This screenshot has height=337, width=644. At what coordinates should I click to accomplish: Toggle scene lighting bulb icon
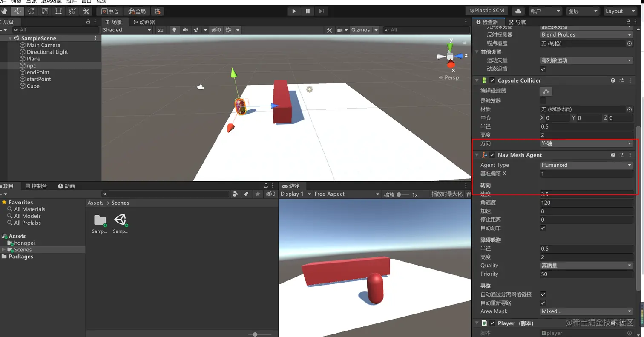(174, 30)
